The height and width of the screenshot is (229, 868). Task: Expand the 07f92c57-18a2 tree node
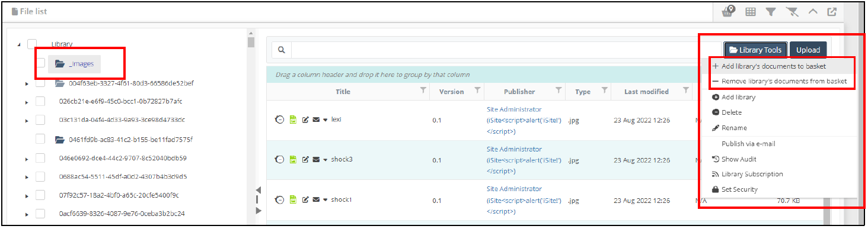coord(27,196)
